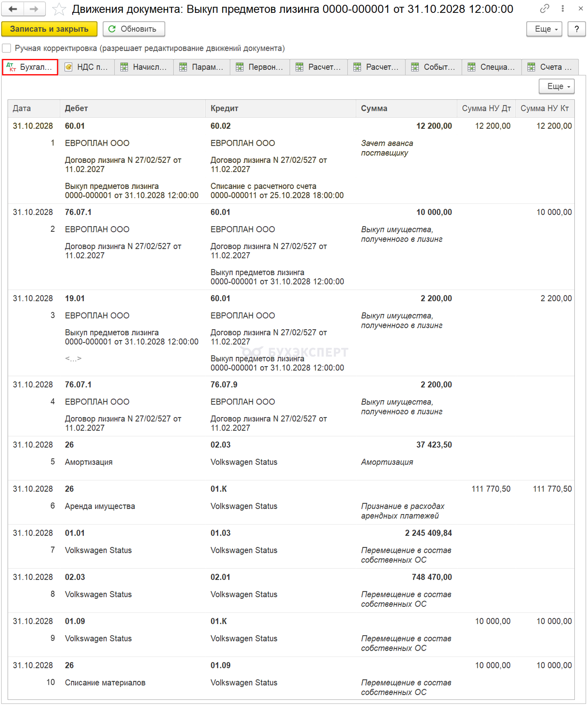Select debit account 19.01 in row 3
The image size is (588, 705).
pos(75,298)
